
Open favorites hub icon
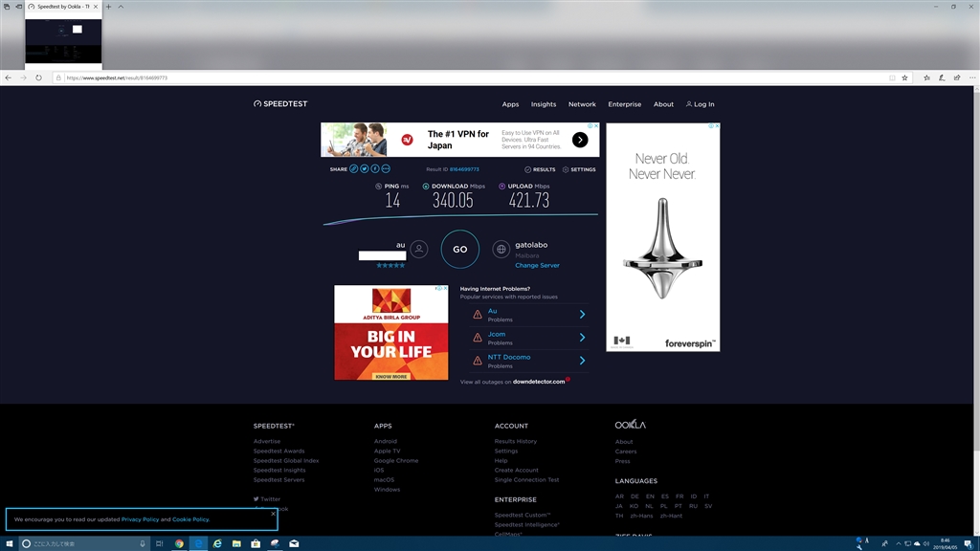pos(926,78)
